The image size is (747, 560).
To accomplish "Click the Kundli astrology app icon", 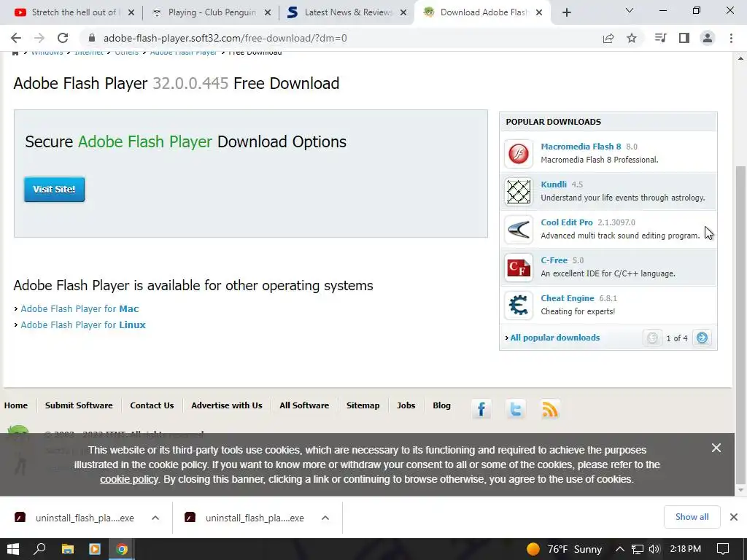I will 519,192.
